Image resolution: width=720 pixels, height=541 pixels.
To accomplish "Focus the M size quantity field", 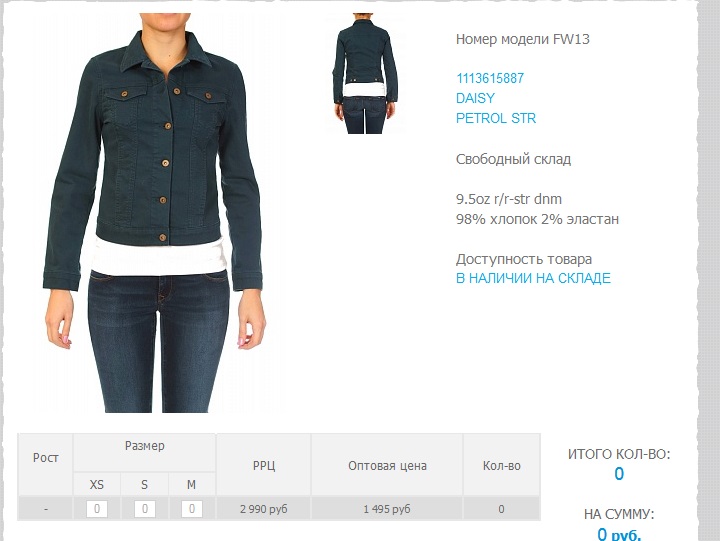I will (192, 509).
